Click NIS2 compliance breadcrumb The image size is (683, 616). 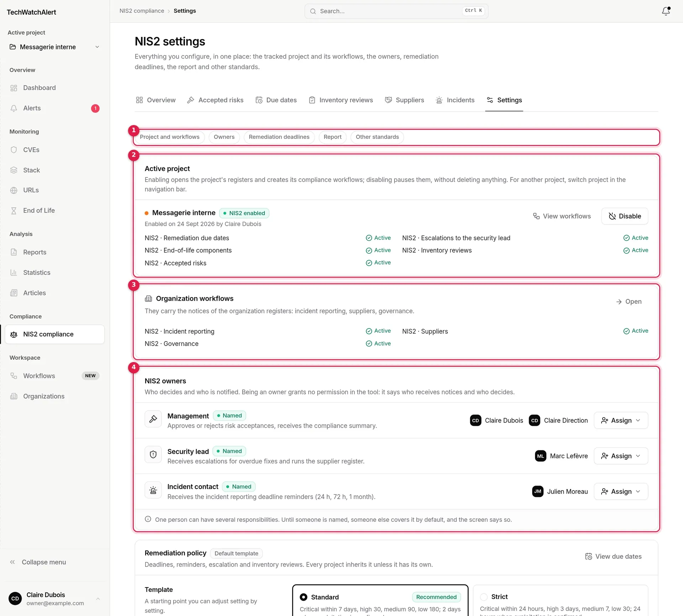[x=142, y=11]
